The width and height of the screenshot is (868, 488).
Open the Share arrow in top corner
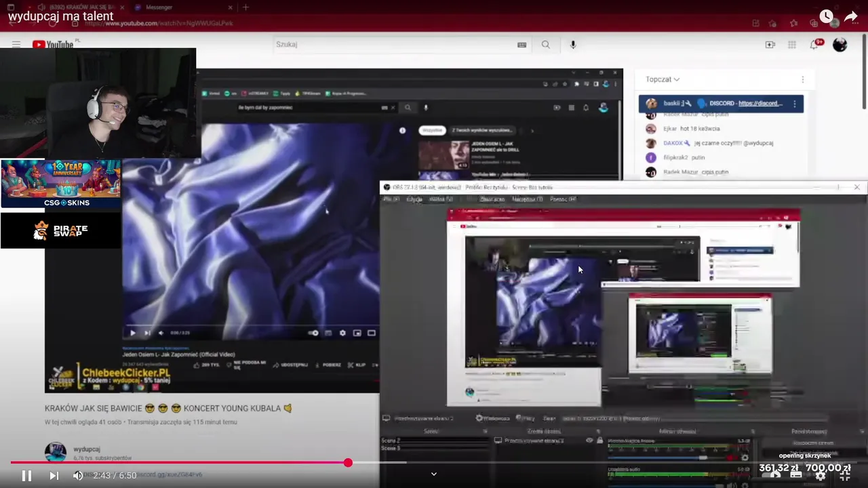coord(851,17)
